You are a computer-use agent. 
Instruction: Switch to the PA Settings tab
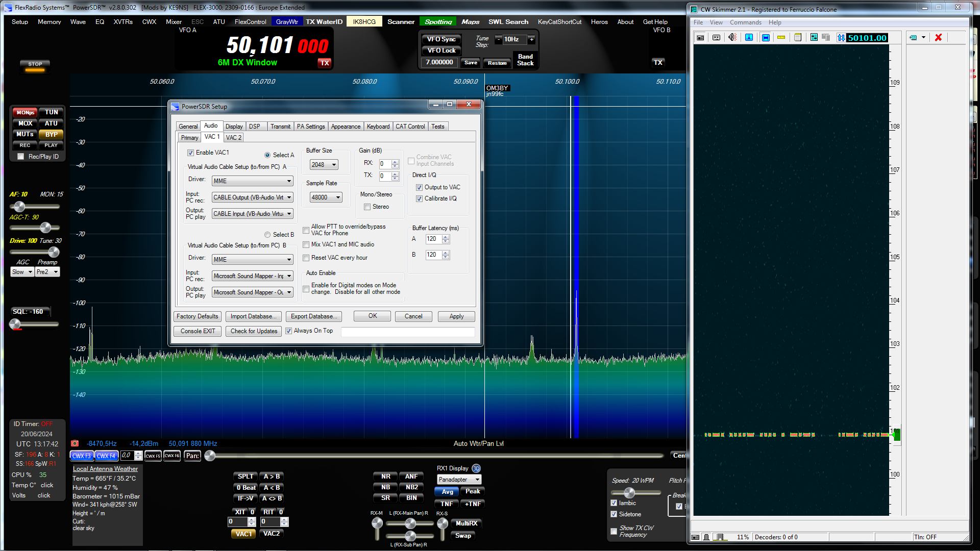pyautogui.click(x=311, y=126)
